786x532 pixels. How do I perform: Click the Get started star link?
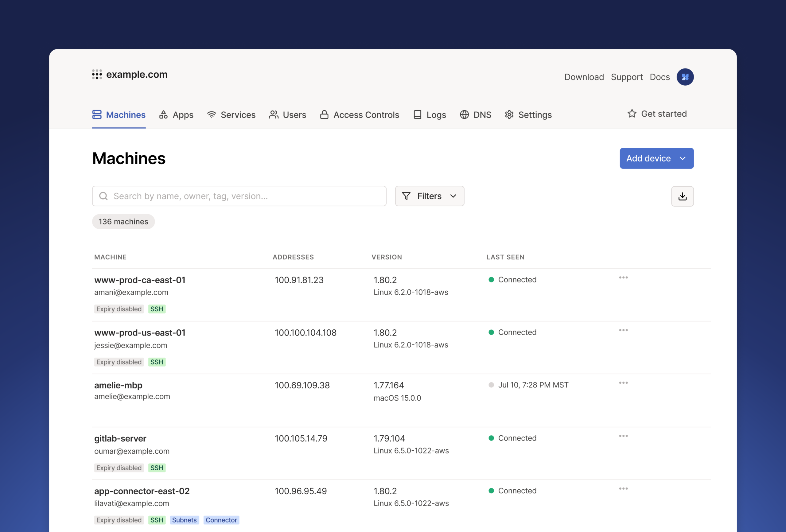pos(657,114)
